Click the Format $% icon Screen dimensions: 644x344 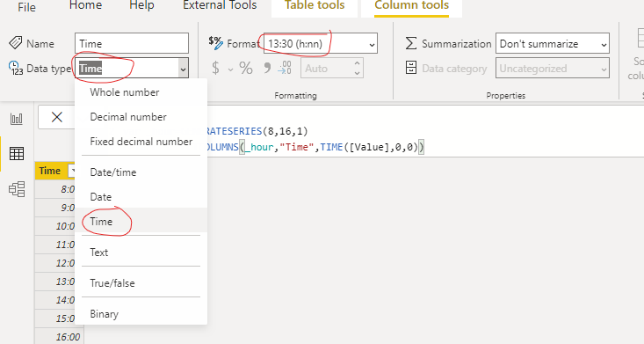[x=215, y=42]
